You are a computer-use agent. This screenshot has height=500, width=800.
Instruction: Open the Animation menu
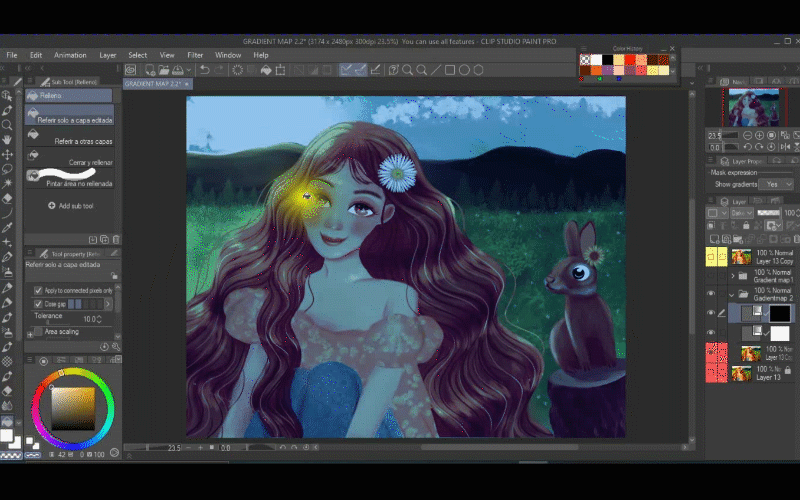[x=70, y=55]
